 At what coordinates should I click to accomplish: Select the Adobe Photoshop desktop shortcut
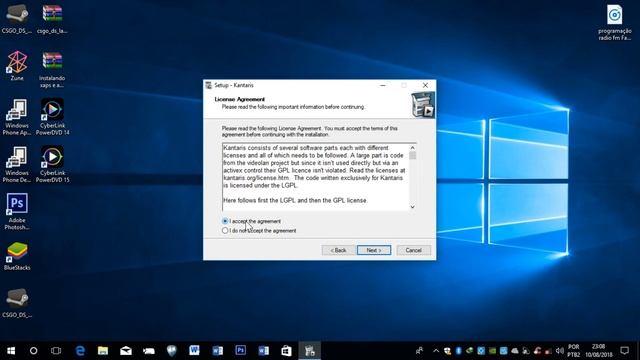(17, 211)
